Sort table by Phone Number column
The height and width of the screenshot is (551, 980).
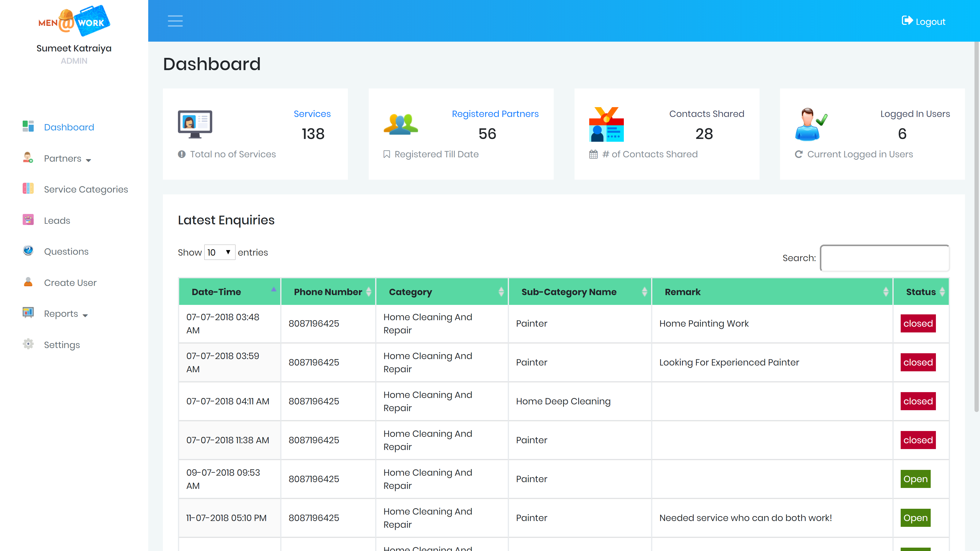328,292
